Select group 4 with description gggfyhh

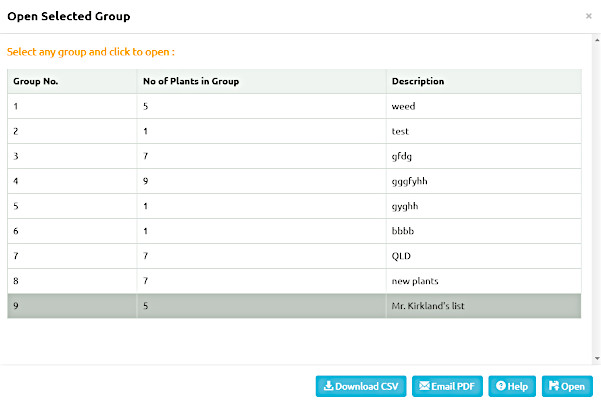[x=294, y=181]
